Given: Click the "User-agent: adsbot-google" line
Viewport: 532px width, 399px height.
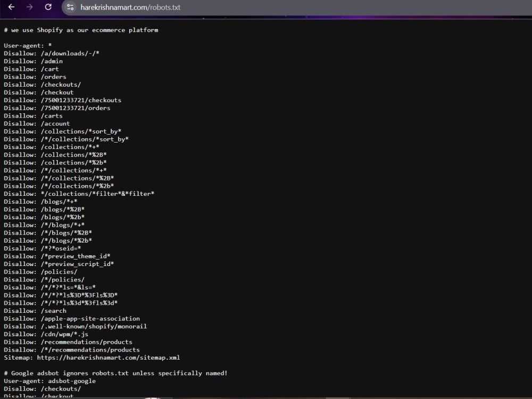Looking at the screenshot, I should [x=50, y=381].
